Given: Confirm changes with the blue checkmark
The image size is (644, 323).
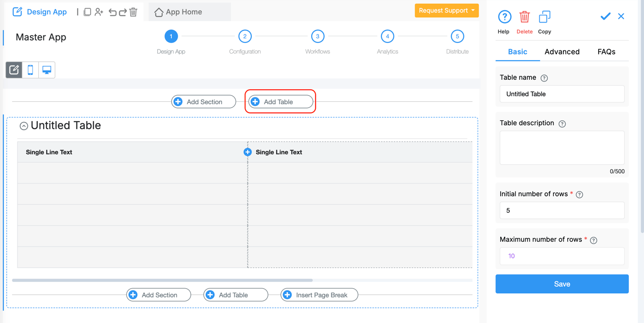Looking at the screenshot, I should (605, 17).
